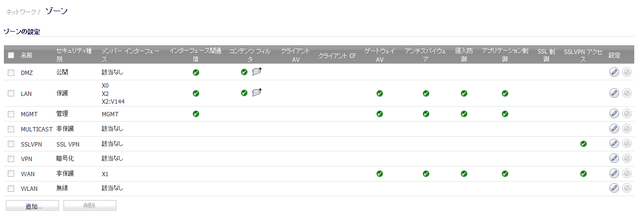
Task: Edit the MGMT zone via pencil icon
Action: coord(614,114)
